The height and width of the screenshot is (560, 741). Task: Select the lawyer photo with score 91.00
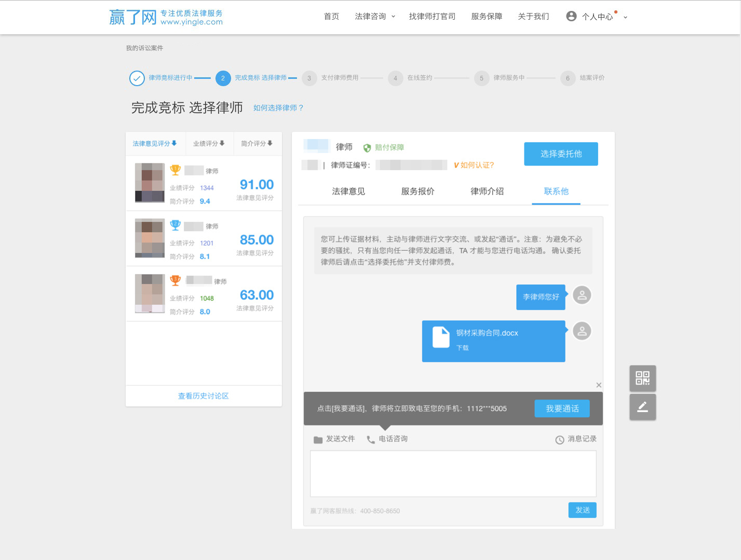tap(150, 183)
